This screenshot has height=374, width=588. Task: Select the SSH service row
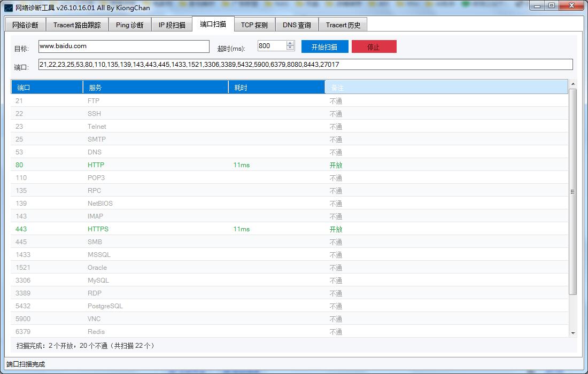pyautogui.click(x=290, y=114)
